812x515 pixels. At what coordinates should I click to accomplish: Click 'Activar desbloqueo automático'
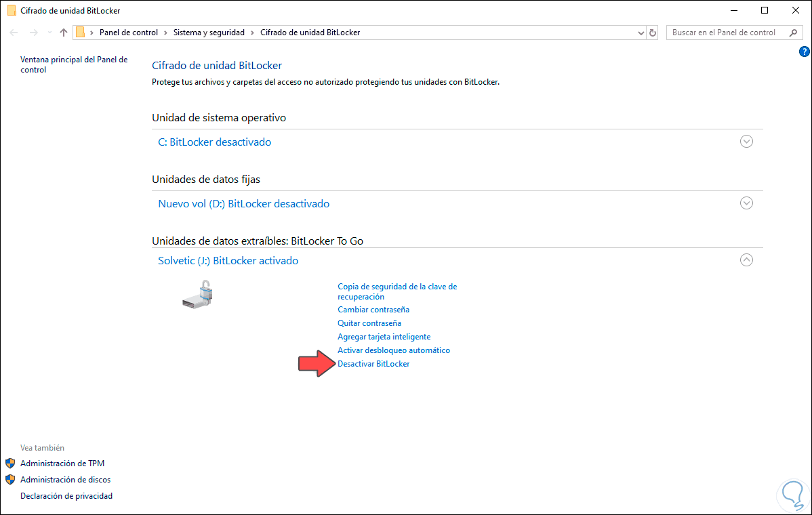[x=394, y=350]
